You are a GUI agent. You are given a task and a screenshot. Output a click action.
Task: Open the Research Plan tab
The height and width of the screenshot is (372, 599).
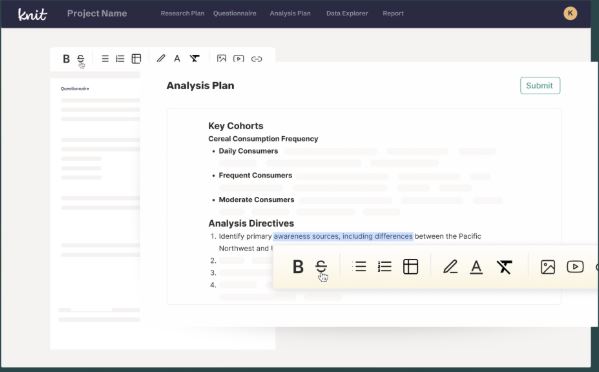pyautogui.click(x=182, y=13)
